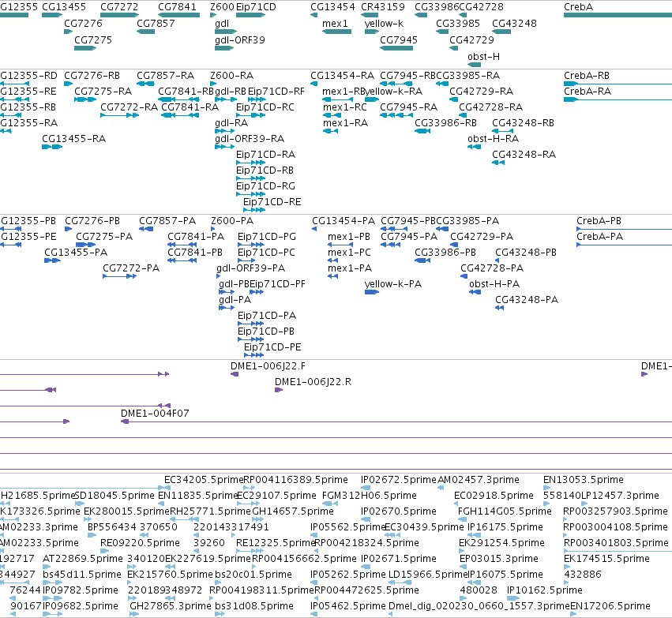Click the gdl-ORF39-PA protein label
The height and width of the screenshot is (618, 672).
(250, 268)
